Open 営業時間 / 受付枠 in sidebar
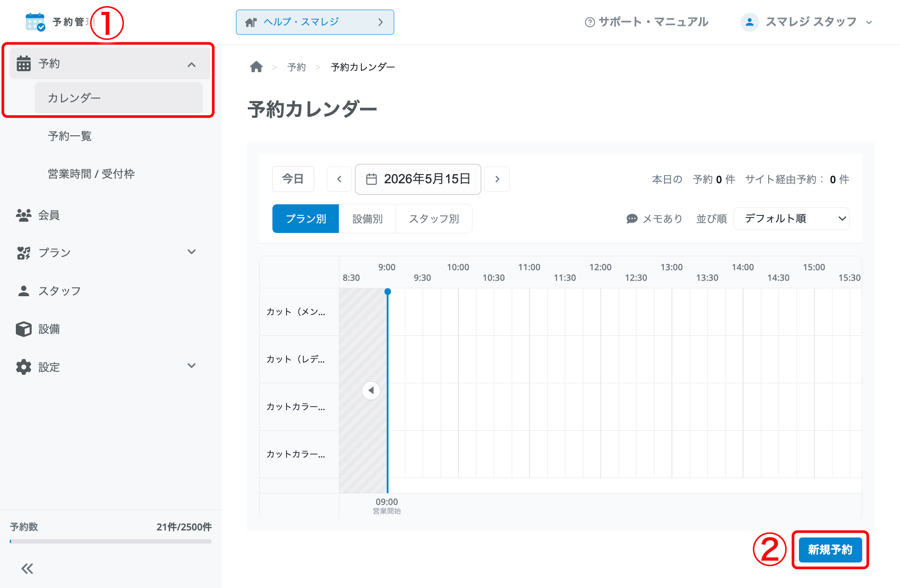The height and width of the screenshot is (588, 900). [x=91, y=174]
